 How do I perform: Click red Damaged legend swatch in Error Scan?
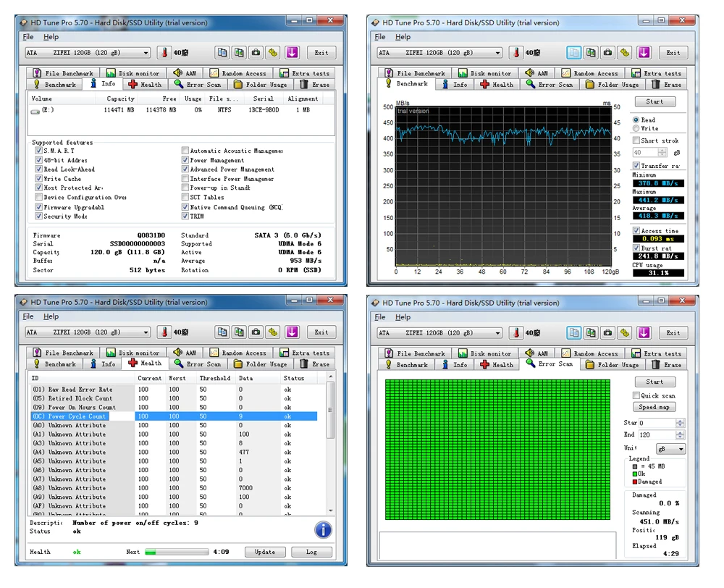[x=635, y=482]
